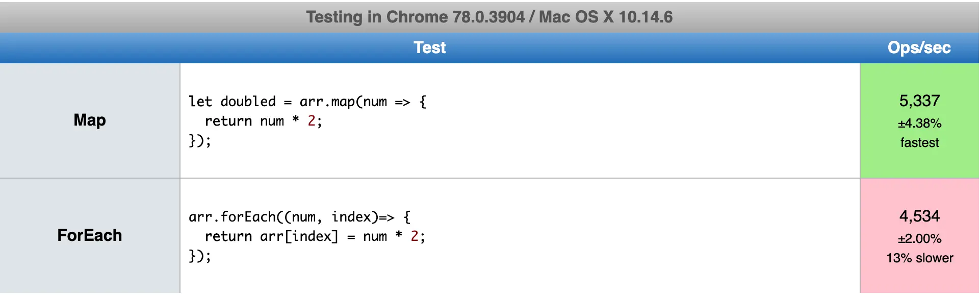Click the 'fastest' result label

pos(919,143)
